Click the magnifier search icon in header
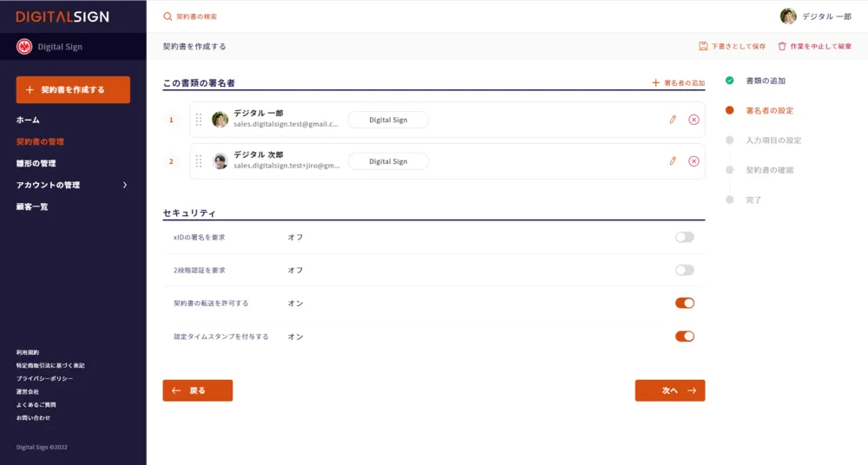Image resolution: width=868 pixels, height=465 pixels. tap(168, 16)
